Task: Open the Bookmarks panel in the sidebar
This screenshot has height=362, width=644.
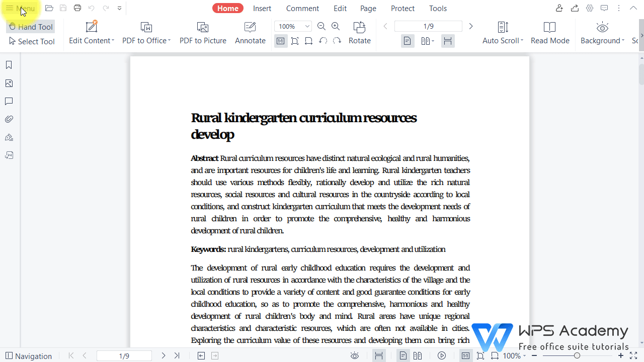Action: click(x=9, y=65)
